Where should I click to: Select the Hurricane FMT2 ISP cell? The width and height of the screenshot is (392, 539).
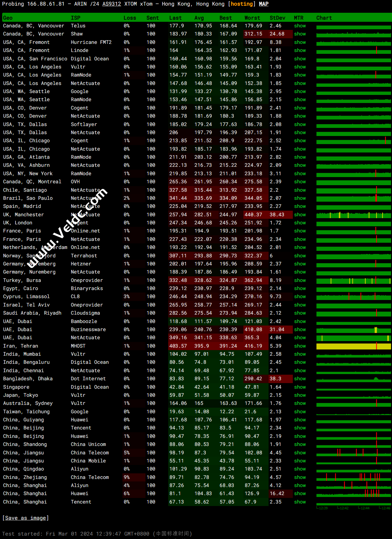(91, 42)
